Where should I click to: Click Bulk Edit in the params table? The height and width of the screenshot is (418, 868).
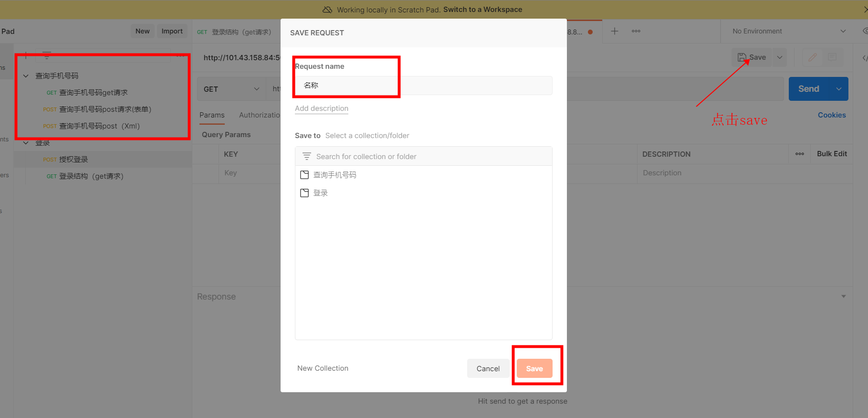(x=832, y=154)
